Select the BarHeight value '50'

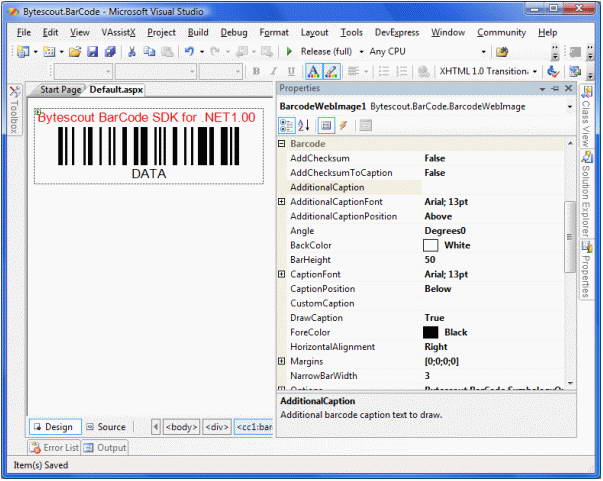[x=430, y=260]
